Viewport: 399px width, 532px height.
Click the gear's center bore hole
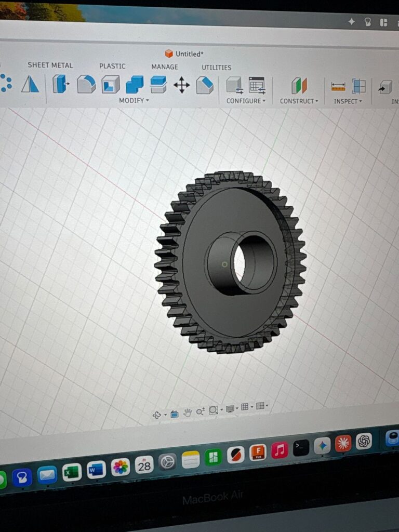(239, 264)
